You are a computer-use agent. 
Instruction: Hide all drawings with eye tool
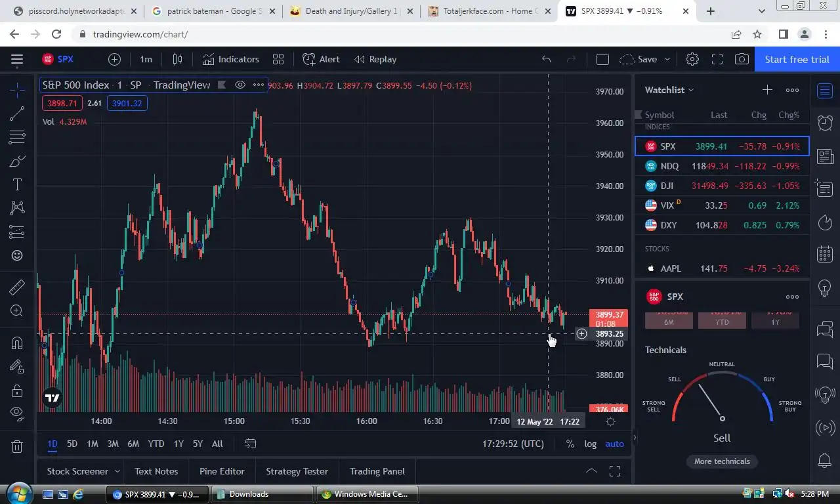17,413
